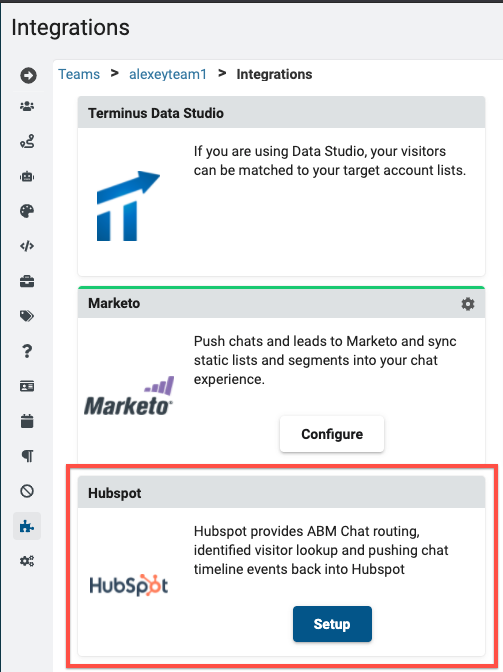Open the calendar icon in sidebar
This screenshot has height=672, width=503.
27,421
